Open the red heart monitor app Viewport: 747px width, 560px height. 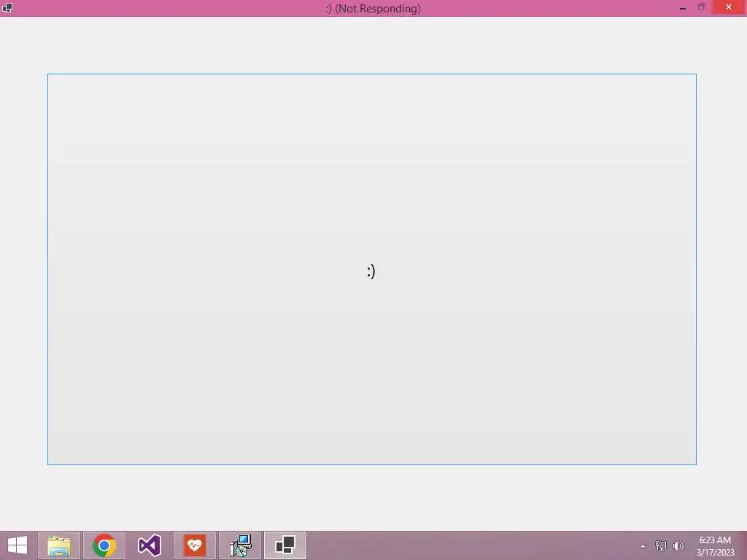tap(195, 545)
